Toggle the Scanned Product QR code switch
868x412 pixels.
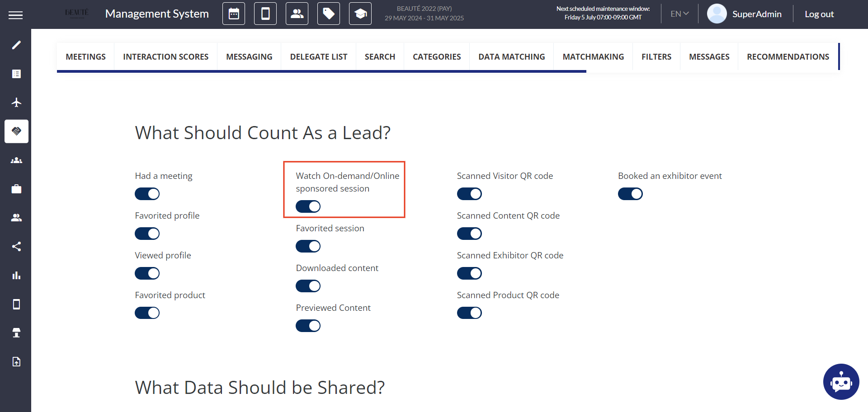click(469, 313)
